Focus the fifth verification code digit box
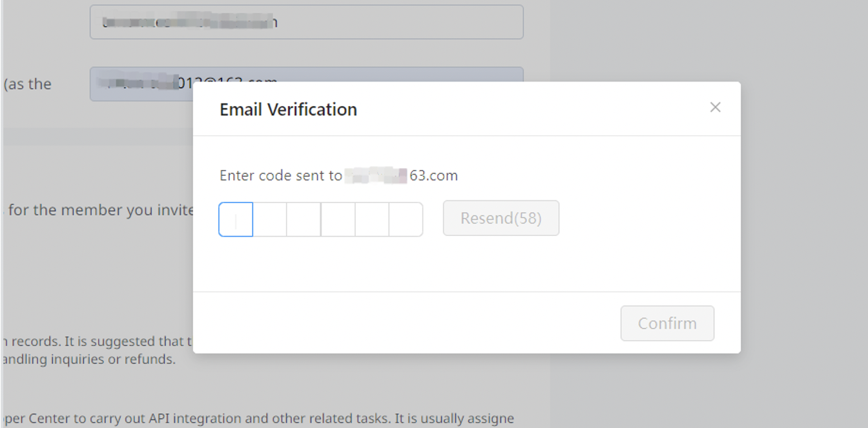Viewport: 868px width, 428px height. [372, 220]
